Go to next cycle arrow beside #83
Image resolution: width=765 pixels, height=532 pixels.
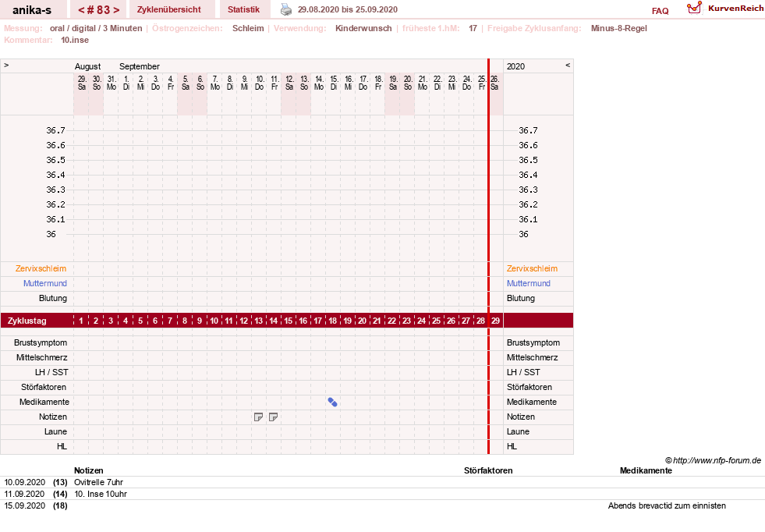point(116,10)
